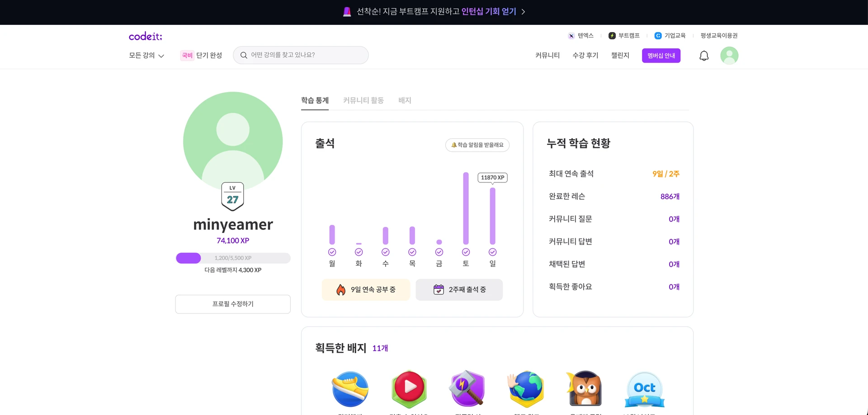Switch to the 배지 tab

point(405,100)
